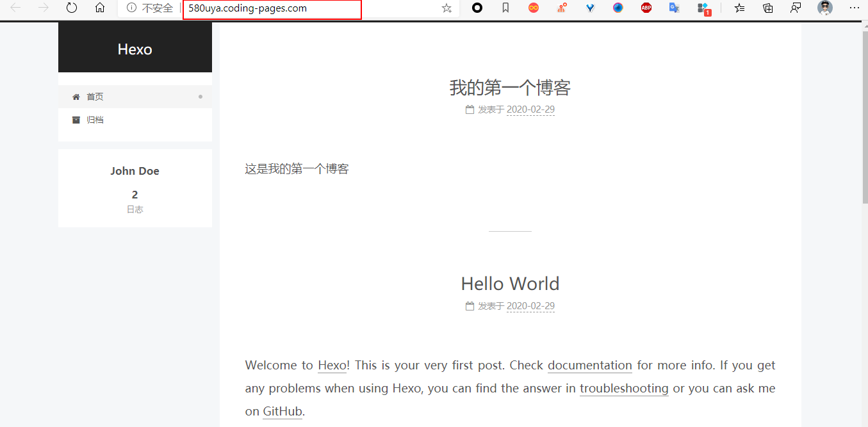Viewport: 868px width, 427px height.
Task: Open the bookmark-shaped extension icon
Action: 505,8
